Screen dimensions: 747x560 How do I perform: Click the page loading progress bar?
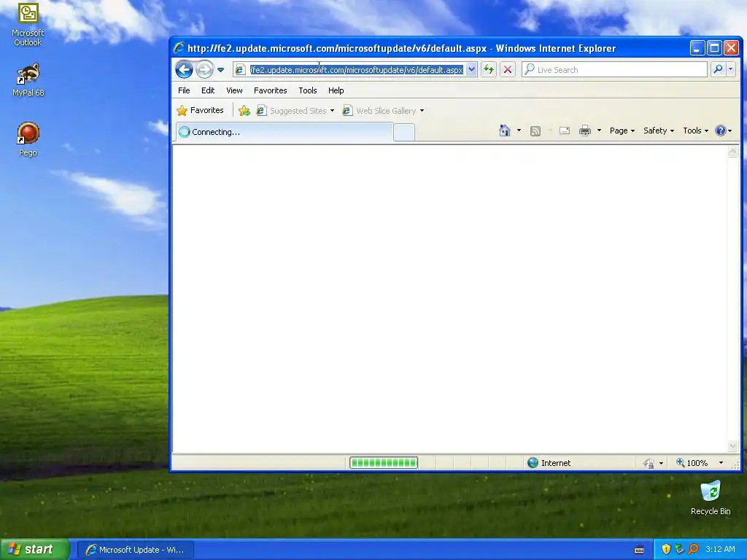[x=384, y=462]
